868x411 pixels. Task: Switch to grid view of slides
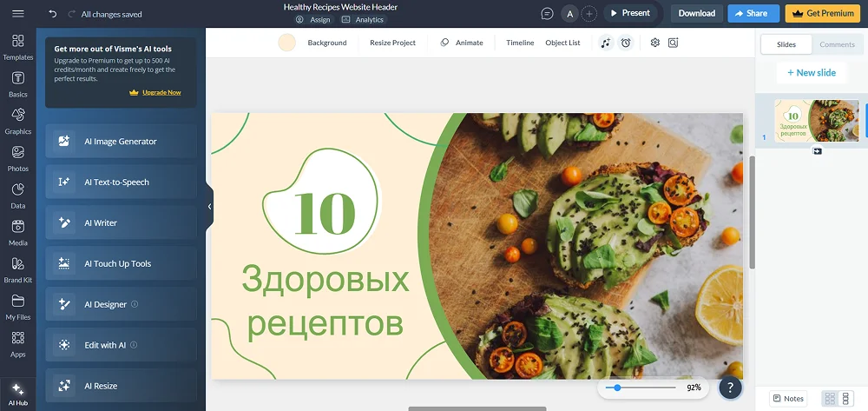830,399
